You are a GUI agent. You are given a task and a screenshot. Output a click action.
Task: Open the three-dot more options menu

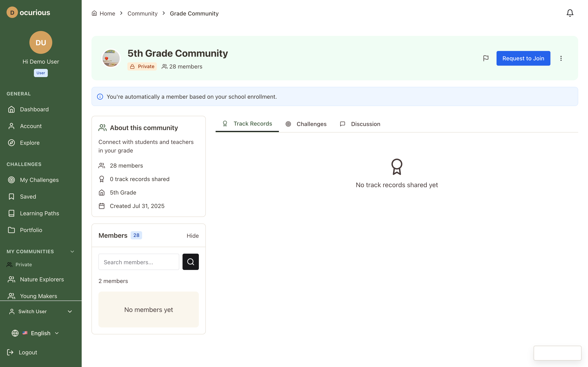click(x=561, y=58)
